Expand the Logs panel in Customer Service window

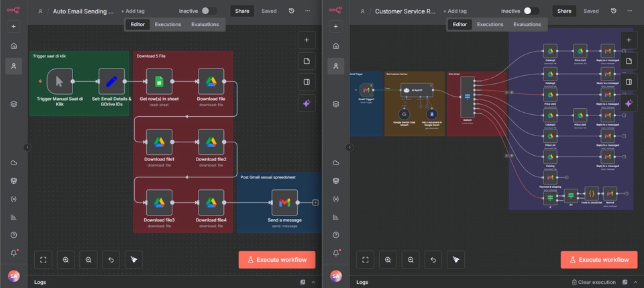tap(635, 283)
